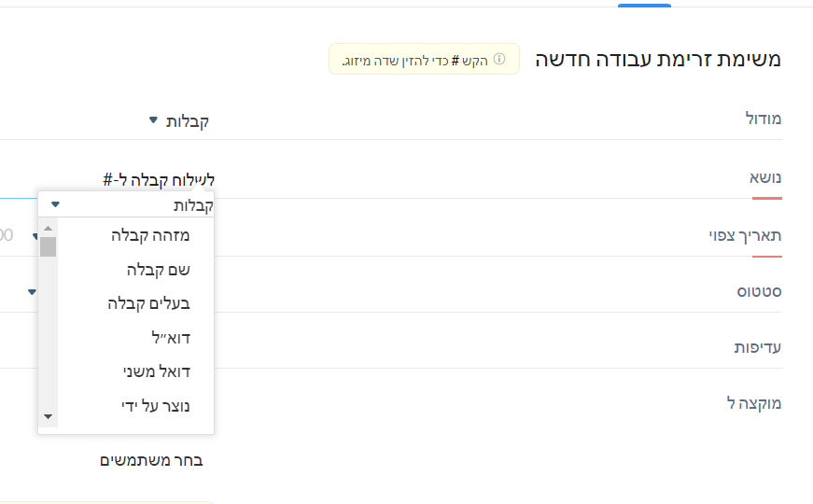The height and width of the screenshot is (504, 813).
Task: Choose בעלים קבלה merge field
Action: (148, 303)
